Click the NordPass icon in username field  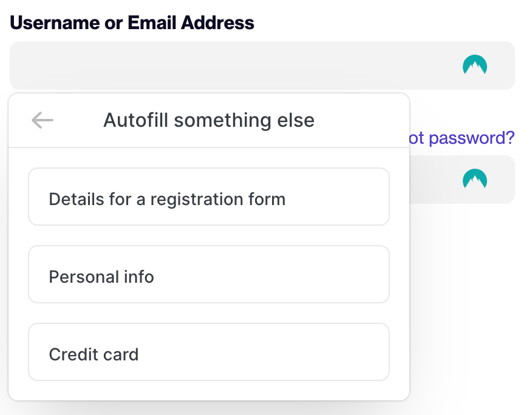click(x=475, y=65)
